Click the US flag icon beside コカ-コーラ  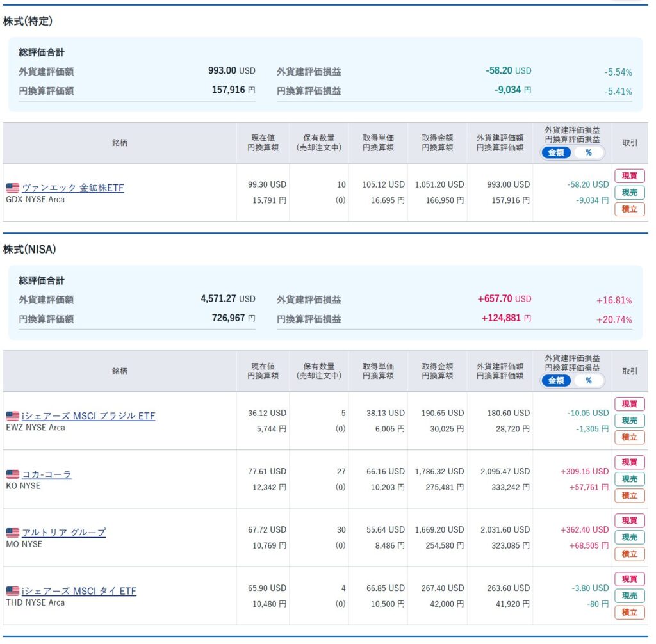[13, 474]
